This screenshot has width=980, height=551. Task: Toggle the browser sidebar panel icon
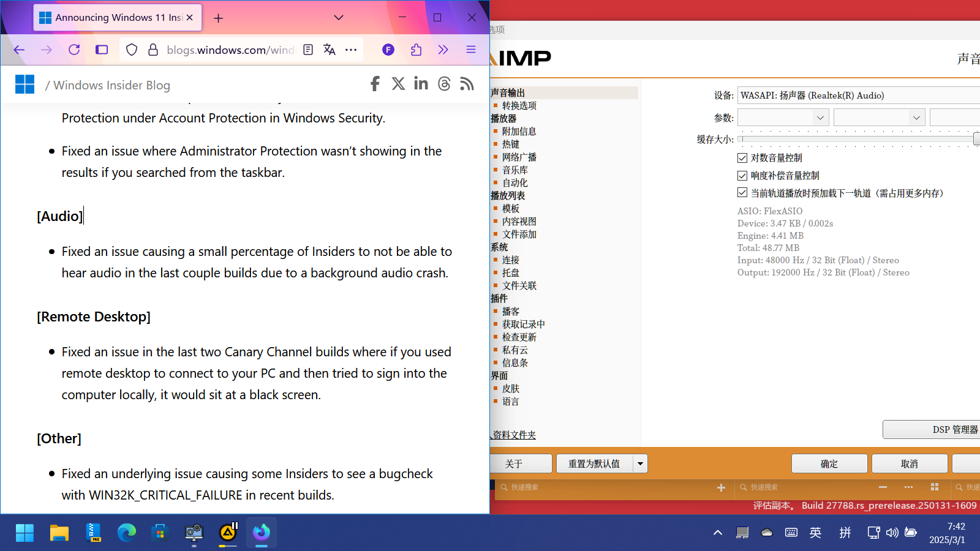[102, 50]
